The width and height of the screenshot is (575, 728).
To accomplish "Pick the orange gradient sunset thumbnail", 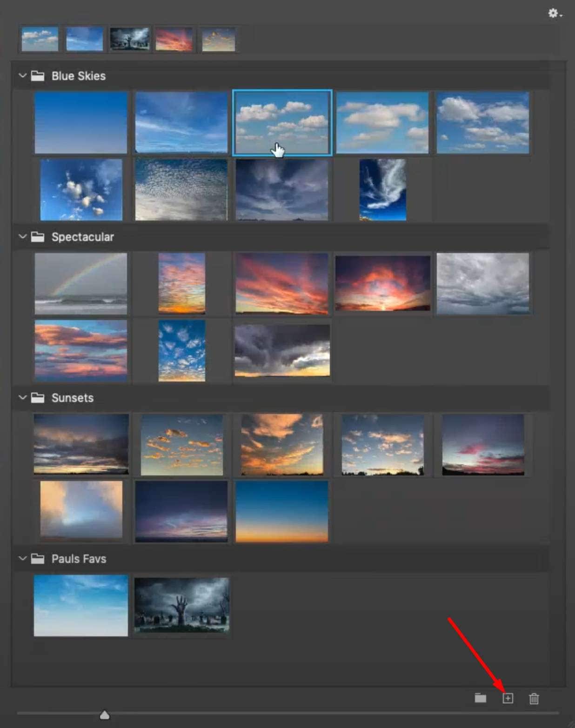I will pos(282,511).
